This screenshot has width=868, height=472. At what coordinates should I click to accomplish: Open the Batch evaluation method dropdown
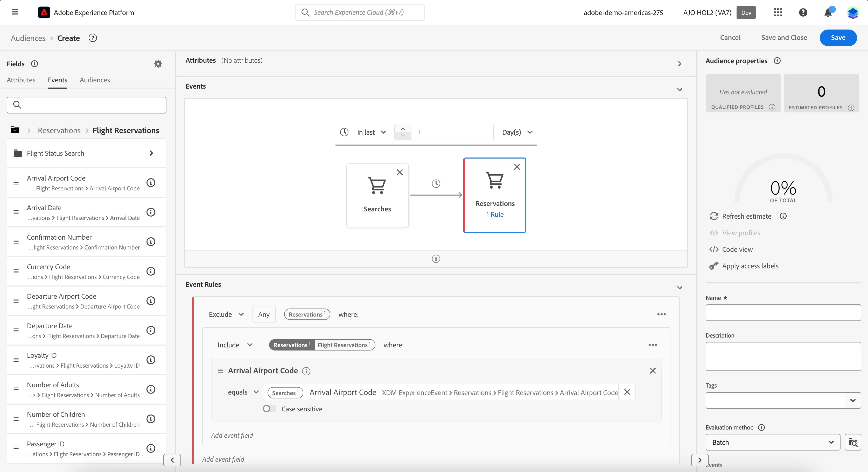coord(773,442)
